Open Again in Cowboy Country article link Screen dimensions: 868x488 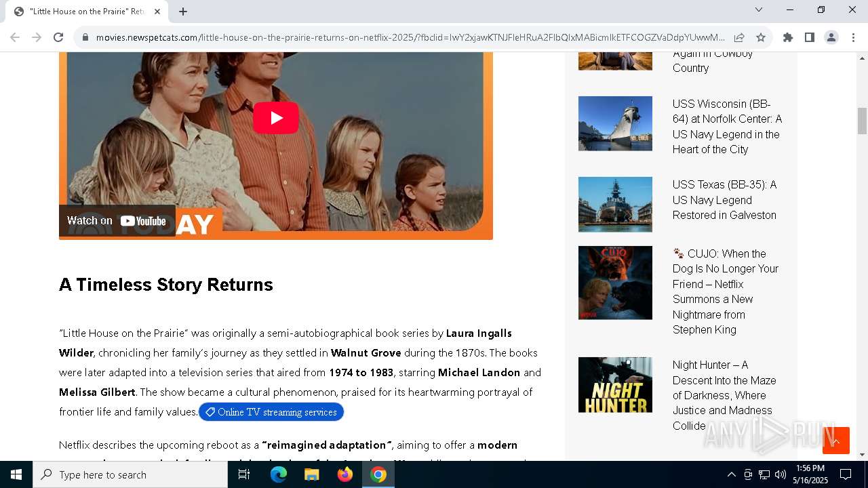coord(713,61)
